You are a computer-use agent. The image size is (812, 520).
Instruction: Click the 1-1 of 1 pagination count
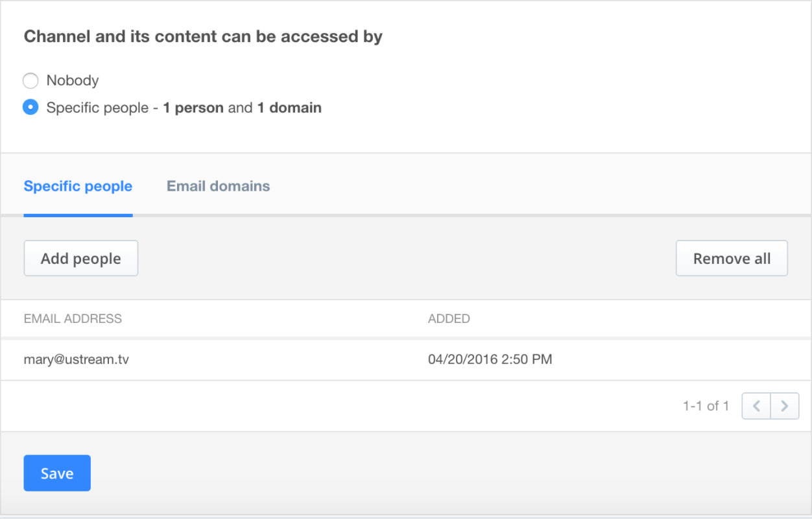[706, 406]
